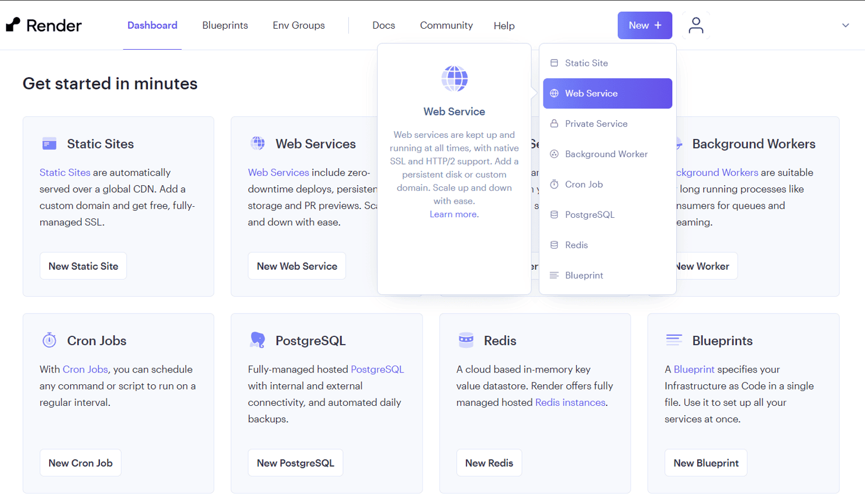Click the Render logo icon
This screenshot has width=865, height=504.
[x=13, y=25]
